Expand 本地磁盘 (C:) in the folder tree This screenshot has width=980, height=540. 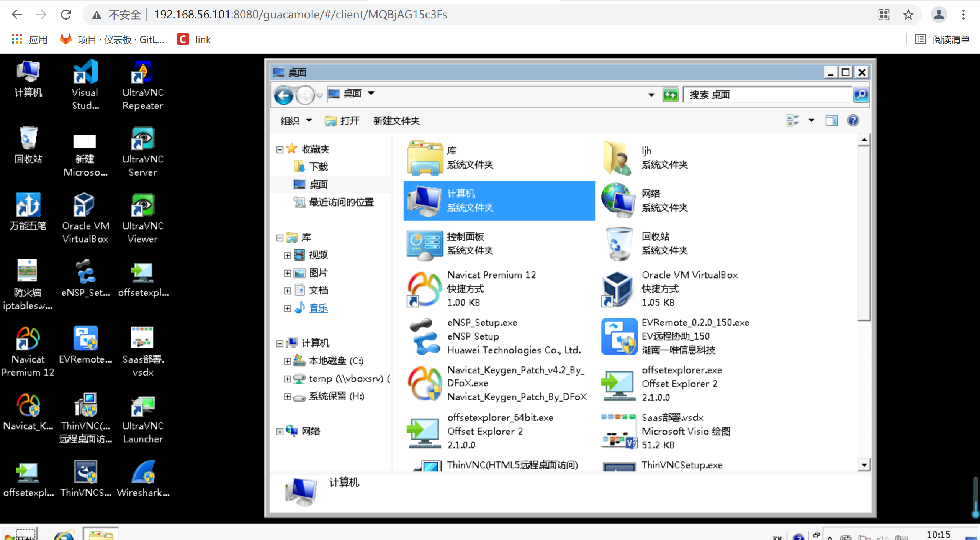click(288, 361)
